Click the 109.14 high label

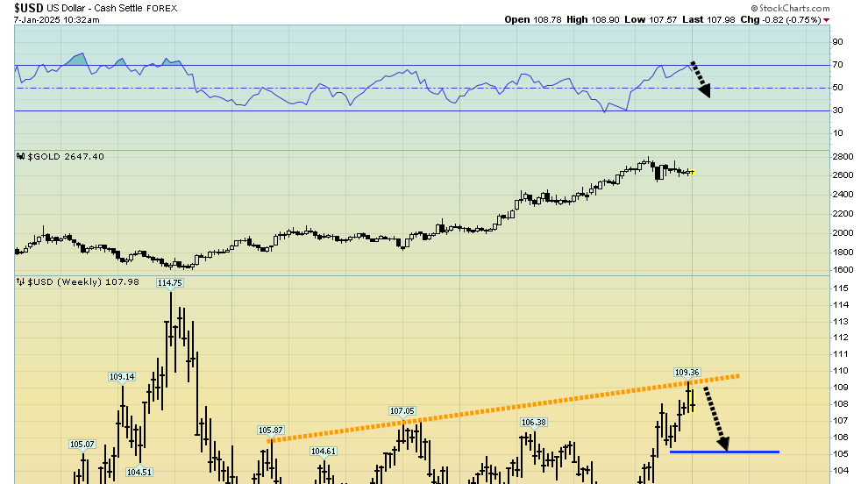[122, 377]
